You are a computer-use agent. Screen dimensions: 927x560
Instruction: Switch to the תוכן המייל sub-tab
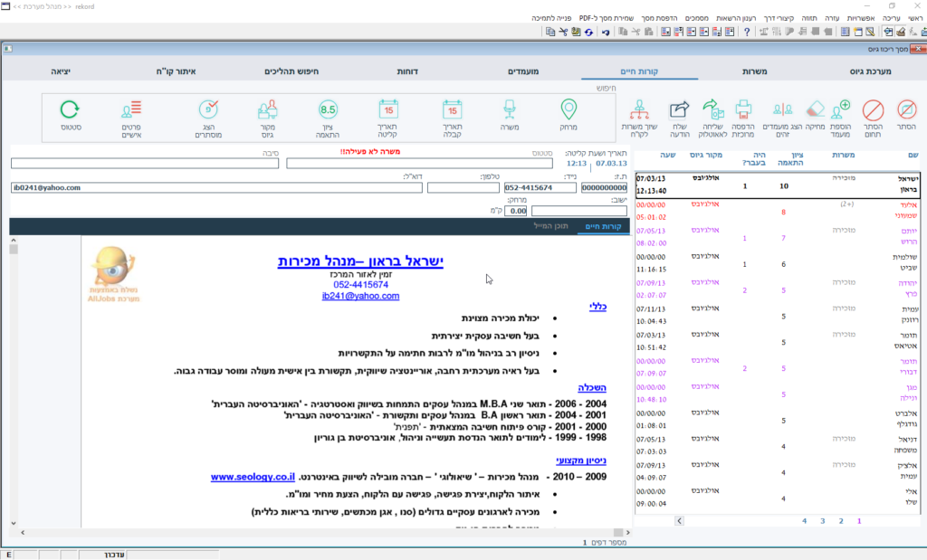[550, 226]
